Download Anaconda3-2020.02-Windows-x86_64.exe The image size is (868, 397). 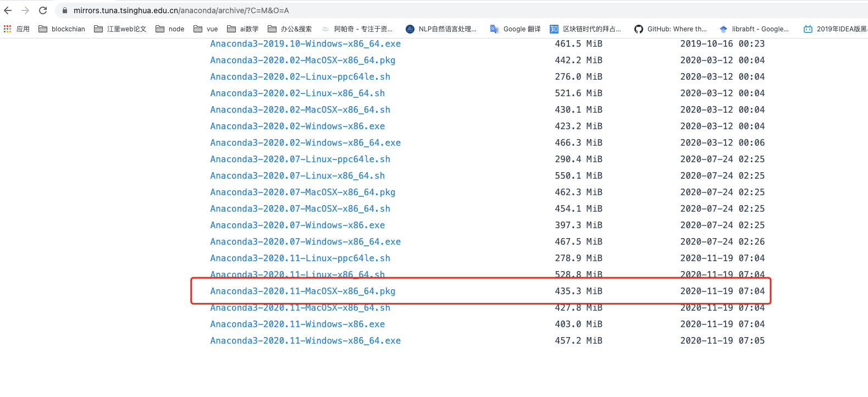[306, 143]
